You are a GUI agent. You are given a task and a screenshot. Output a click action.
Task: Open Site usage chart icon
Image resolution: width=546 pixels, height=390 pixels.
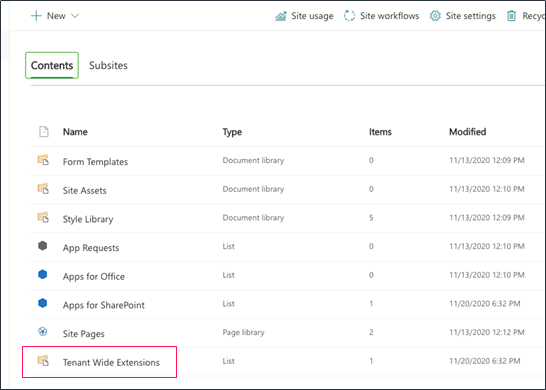point(281,16)
